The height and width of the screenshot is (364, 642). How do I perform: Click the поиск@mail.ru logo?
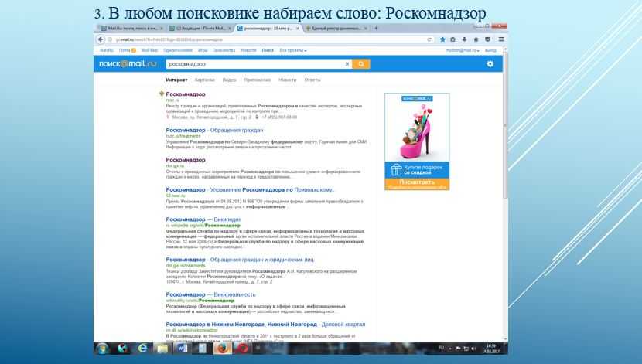(128, 64)
